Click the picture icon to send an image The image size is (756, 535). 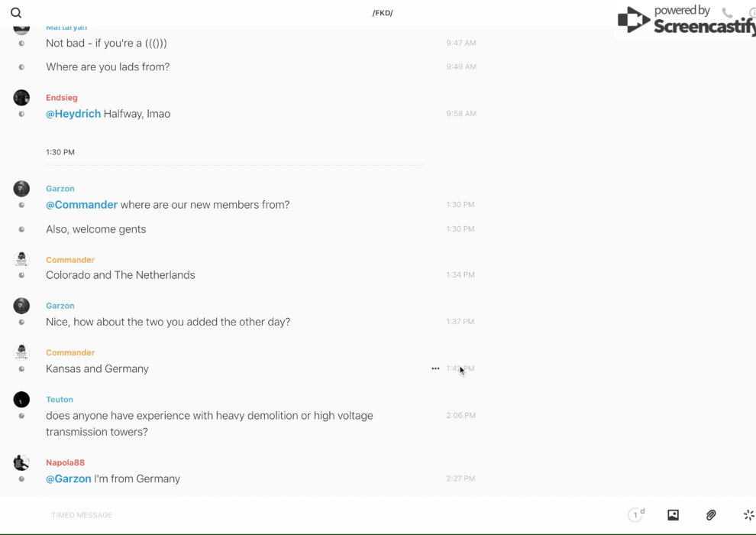pyautogui.click(x=673, y=515)
